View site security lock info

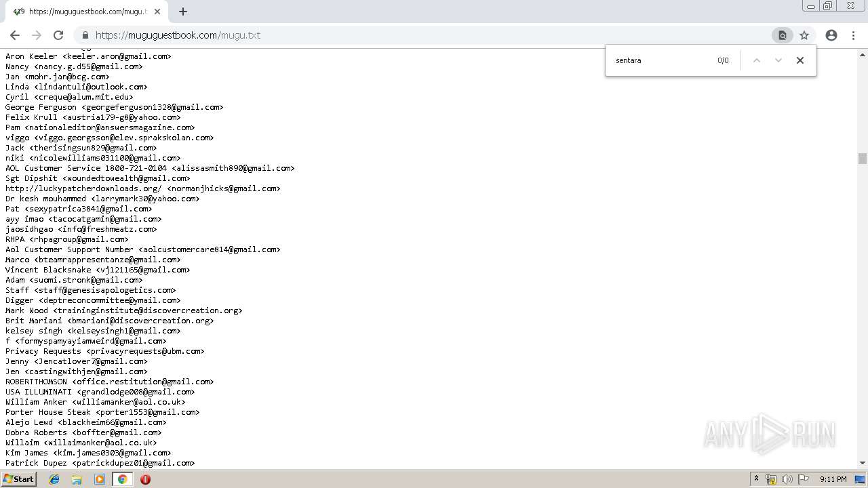pyautogui.click(x=85, y=35)
